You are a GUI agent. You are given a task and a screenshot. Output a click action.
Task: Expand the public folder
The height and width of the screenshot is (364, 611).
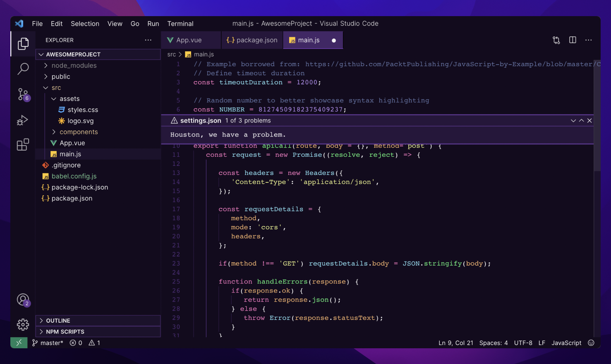tap(98, 77)
